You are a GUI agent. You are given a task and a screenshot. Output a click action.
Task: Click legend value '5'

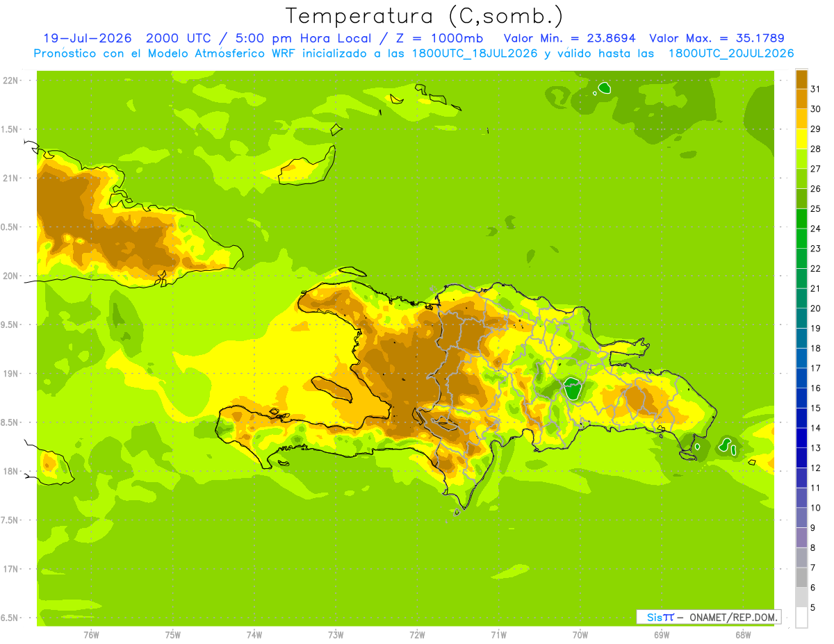click(813, 608)
